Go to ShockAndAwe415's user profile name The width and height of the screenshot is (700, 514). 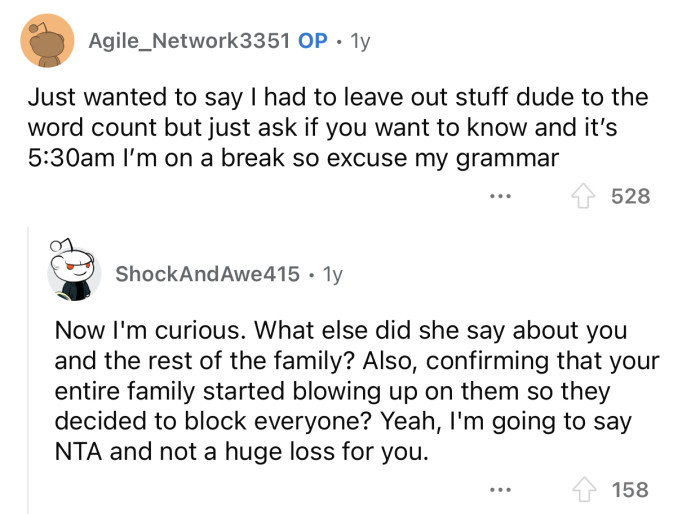[x=207, y=274]
